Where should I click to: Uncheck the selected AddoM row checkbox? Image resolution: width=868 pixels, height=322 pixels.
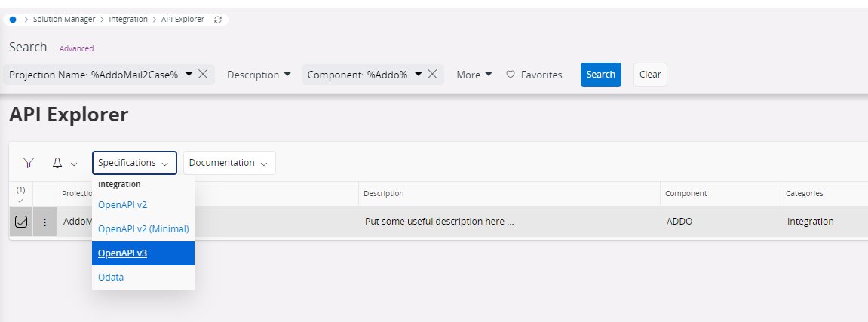(x=21, y=222)
